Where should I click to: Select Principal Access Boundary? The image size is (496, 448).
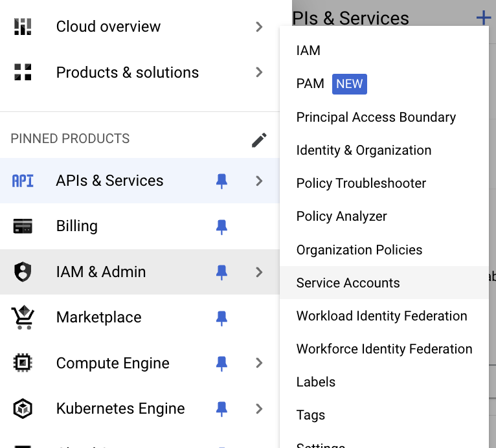coord(385,117)
